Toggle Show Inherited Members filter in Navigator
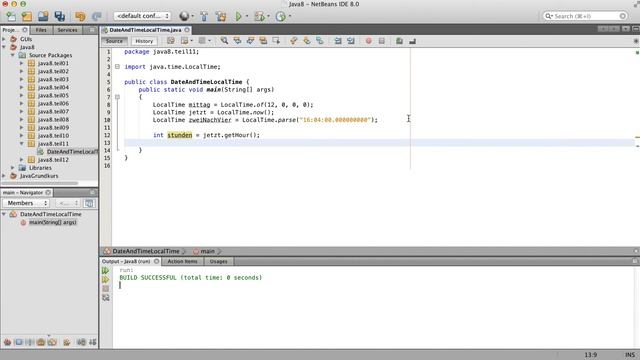The image size is (640, 360). 7,342
